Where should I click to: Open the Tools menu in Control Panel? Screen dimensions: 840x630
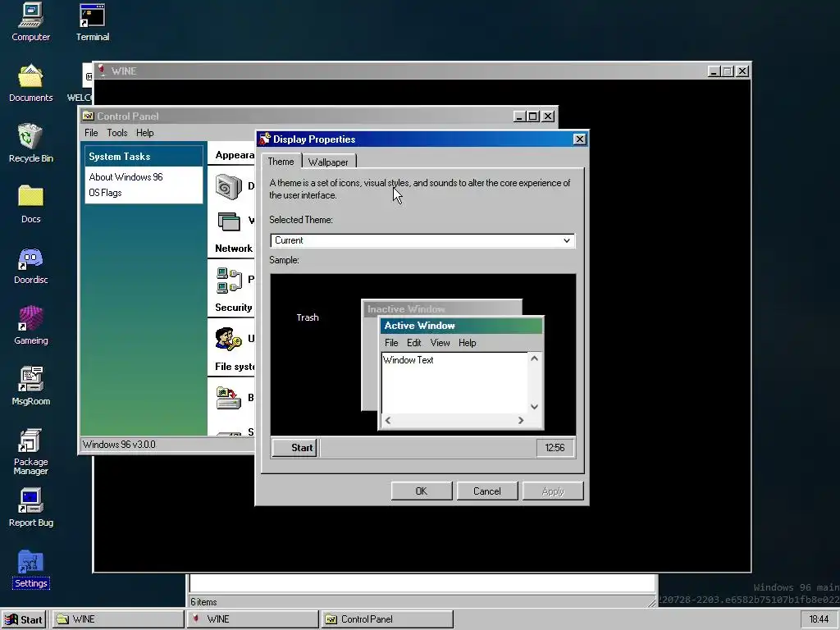(116, 133)
